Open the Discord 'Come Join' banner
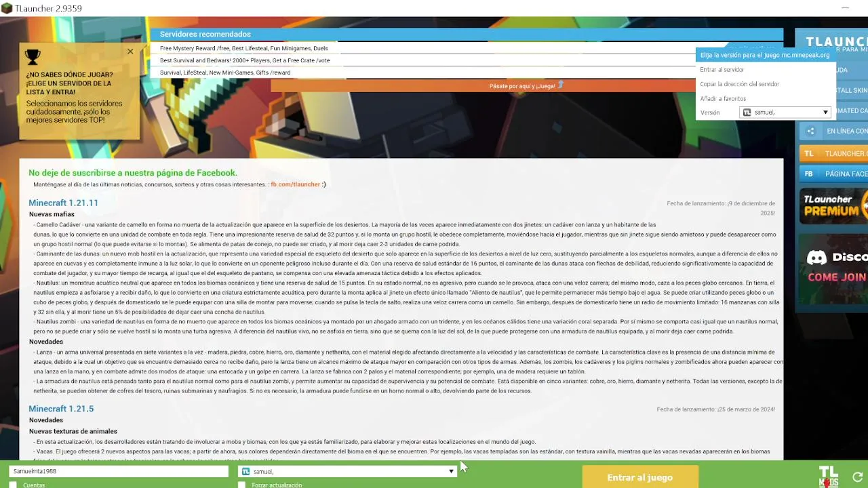The width and height of the screenshot is (868, 488). (833, 269)
